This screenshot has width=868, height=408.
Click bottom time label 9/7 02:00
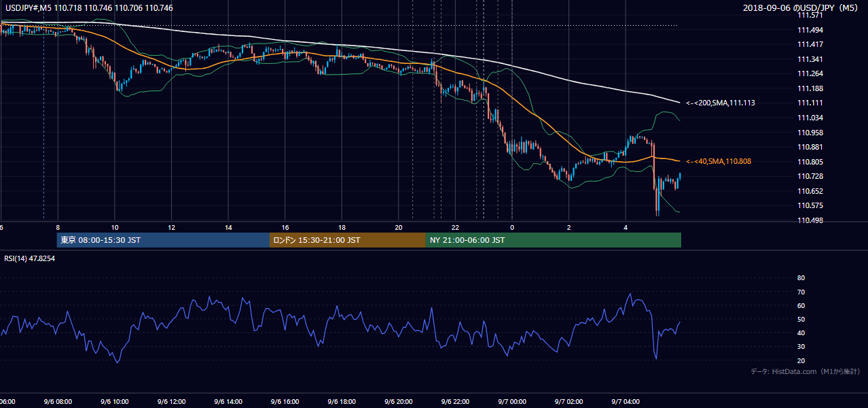pyautogui.click(x=569, y=402)
